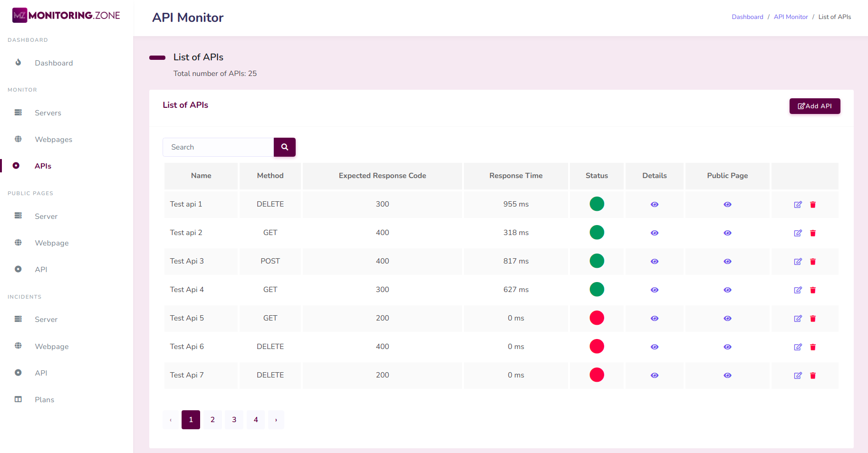Edit Test Api 6 entry

[798, 347]
